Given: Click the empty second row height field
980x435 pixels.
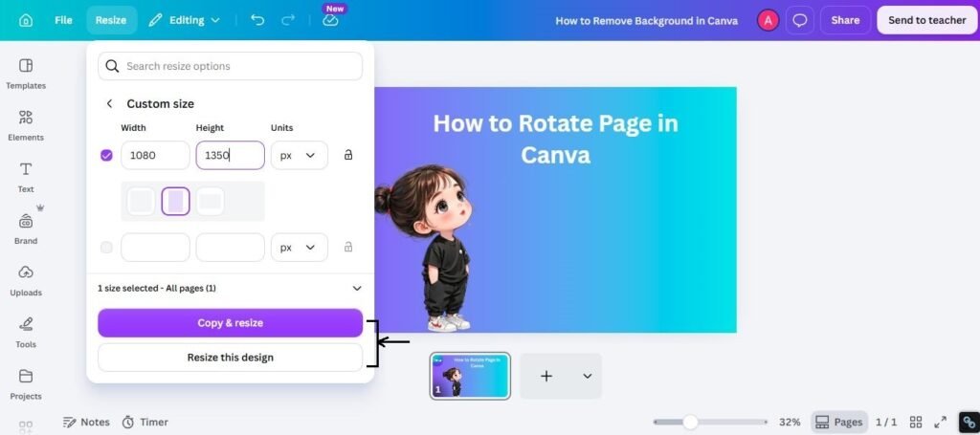Looking at the screenshot, I should [x=230, y=248].
